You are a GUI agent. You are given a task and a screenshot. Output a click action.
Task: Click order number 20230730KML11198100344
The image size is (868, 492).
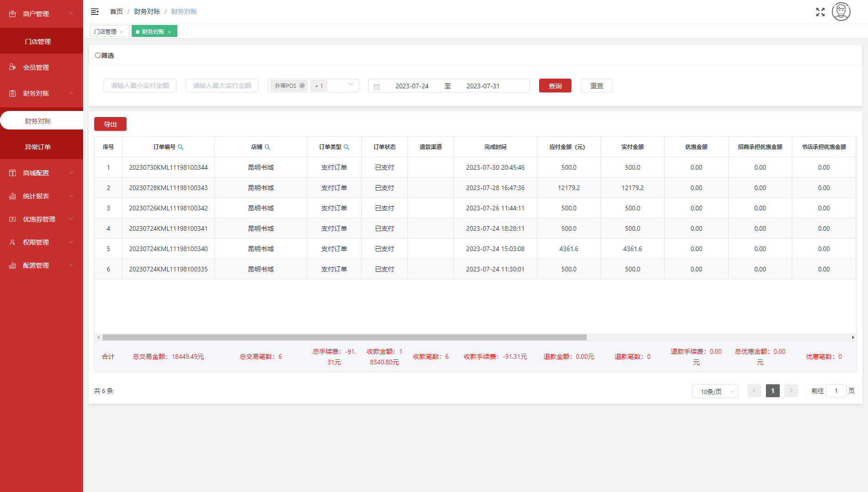[169, 167]
